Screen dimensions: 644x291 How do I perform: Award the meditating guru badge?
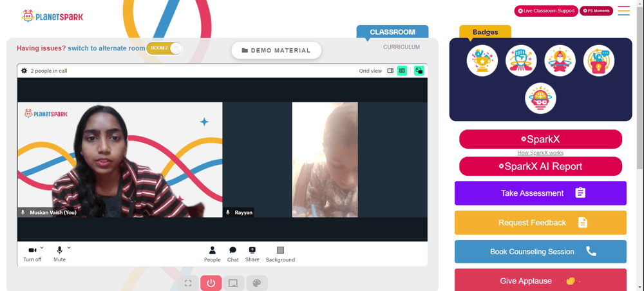pos(560,61)
